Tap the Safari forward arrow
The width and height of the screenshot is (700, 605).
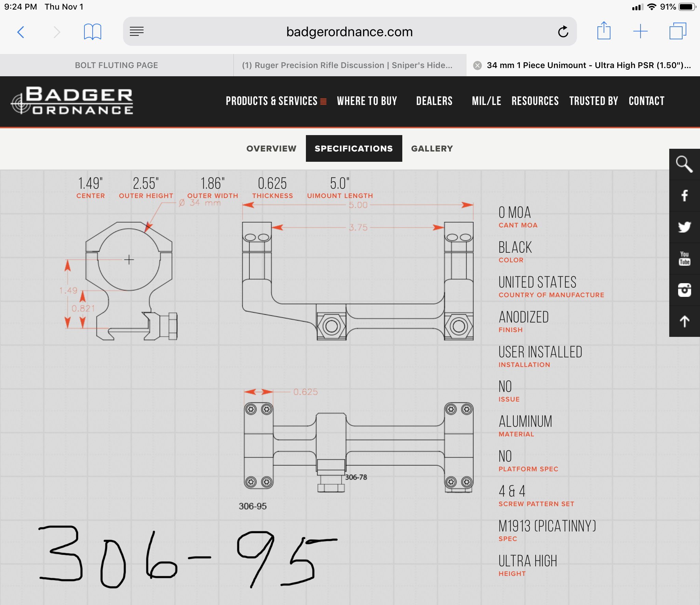[57, 32]
